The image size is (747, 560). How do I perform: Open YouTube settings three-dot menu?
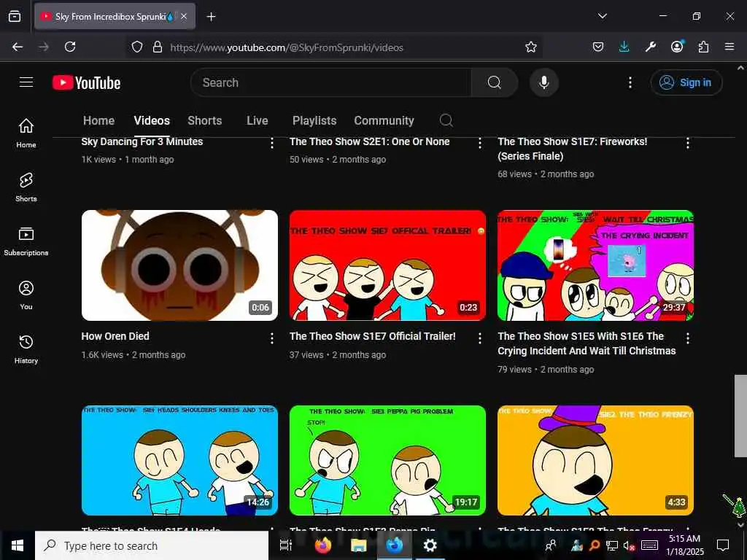[630, 83]
